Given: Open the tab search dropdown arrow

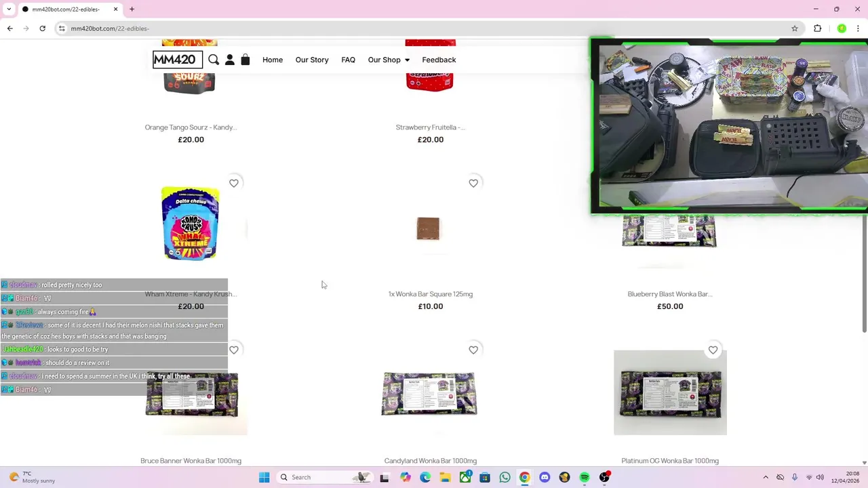Looking at the screenshot, I should point(9,9).
